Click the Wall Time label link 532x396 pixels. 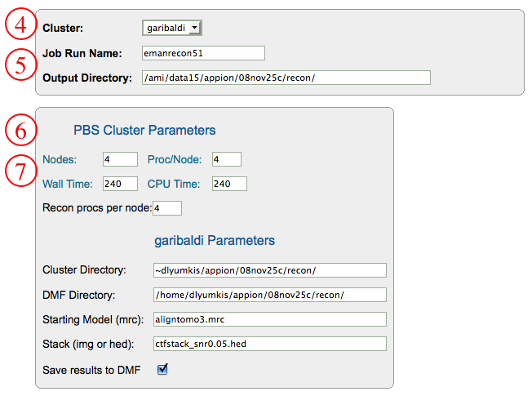pos(67,184)
